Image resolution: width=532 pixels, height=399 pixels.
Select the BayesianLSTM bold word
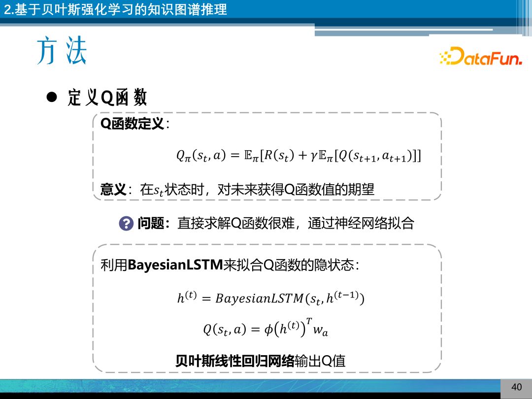pyautogui.click(x=175, y=265)
